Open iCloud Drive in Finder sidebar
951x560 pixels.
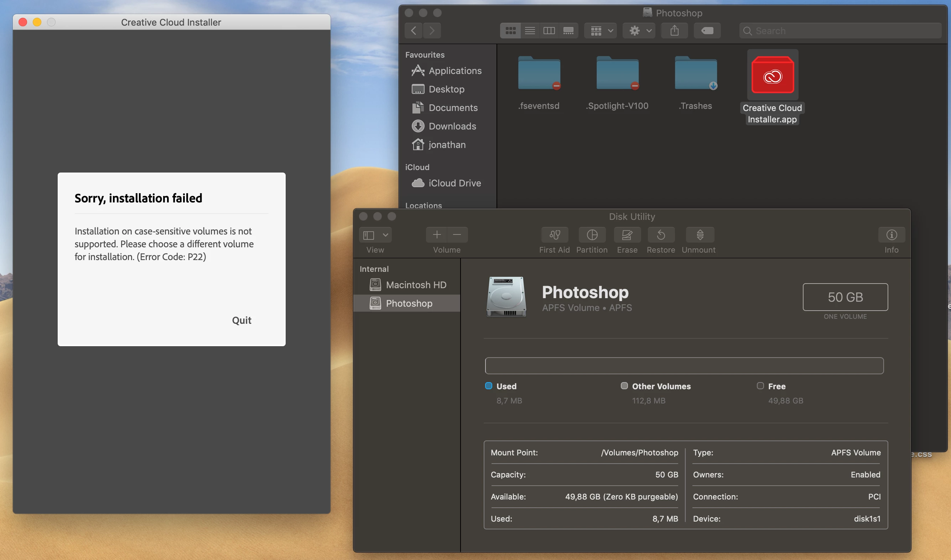tap(454, 183)
